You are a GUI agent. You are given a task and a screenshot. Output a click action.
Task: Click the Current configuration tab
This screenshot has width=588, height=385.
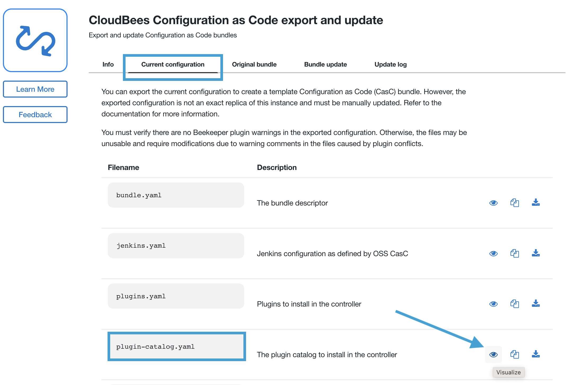pyautogui.click(x=172, y=64)
